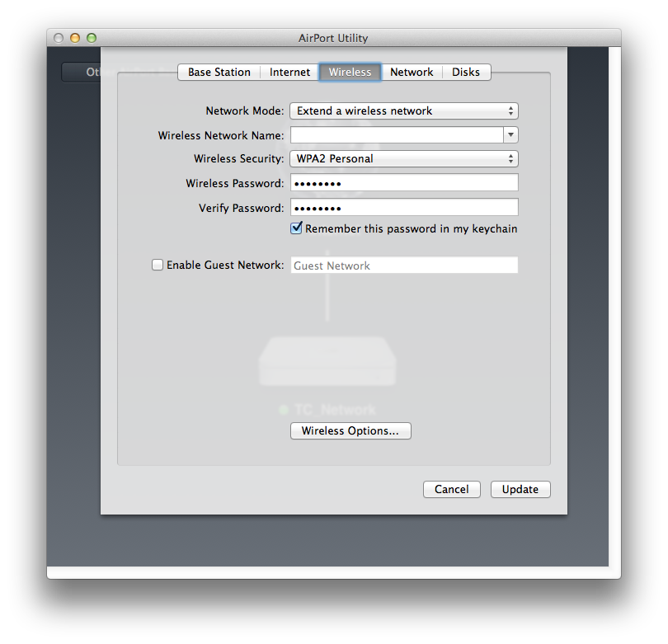
Task: Cancel the configuration changes
Action: click(x=452, y=489)
